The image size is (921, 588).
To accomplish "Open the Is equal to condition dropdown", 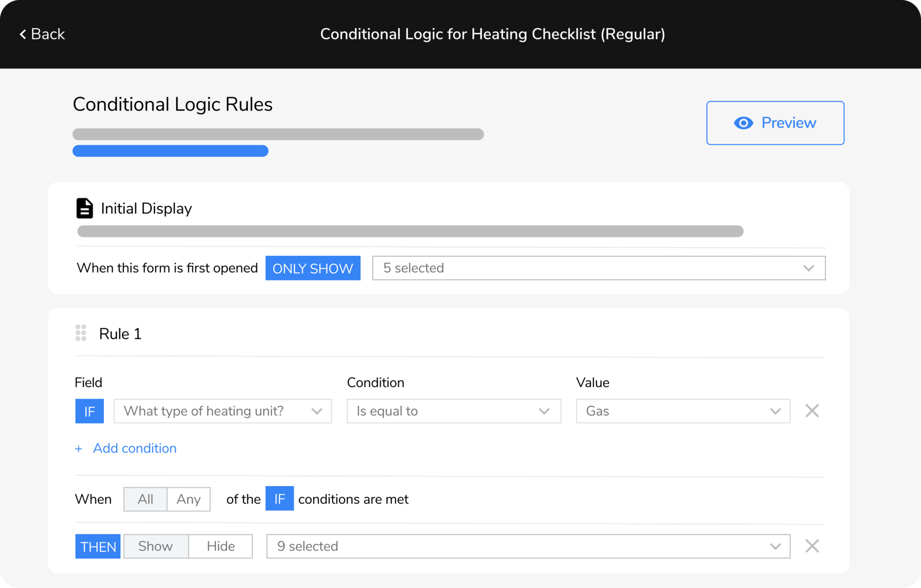I will pos(453,411).
